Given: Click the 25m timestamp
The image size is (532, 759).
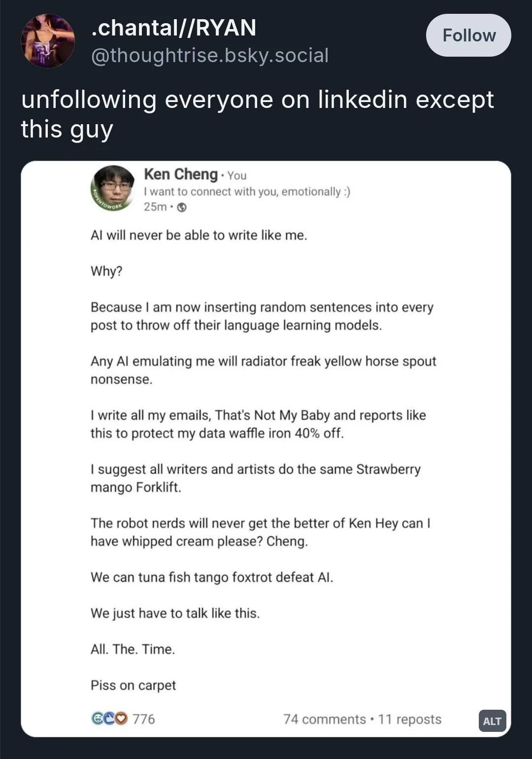Looking at the screenshot, I should [x=155, y=207].
